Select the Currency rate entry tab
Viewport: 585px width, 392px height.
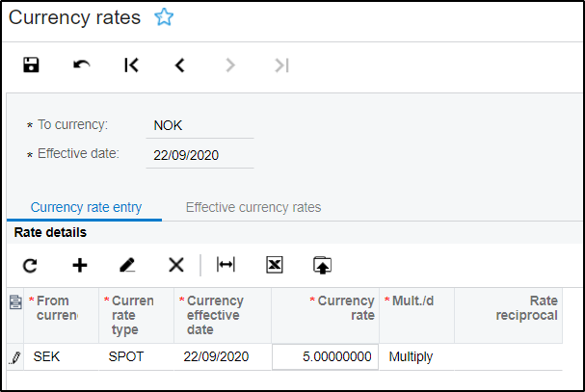coord(87,207)
